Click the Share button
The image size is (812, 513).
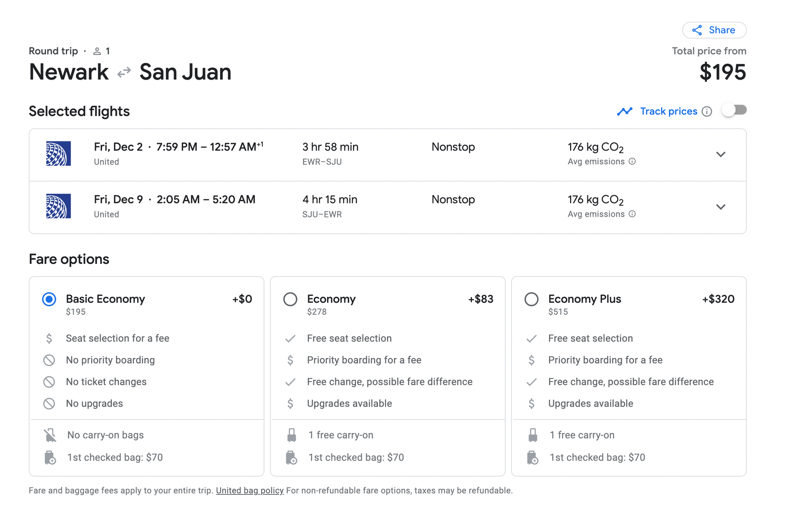714,30
